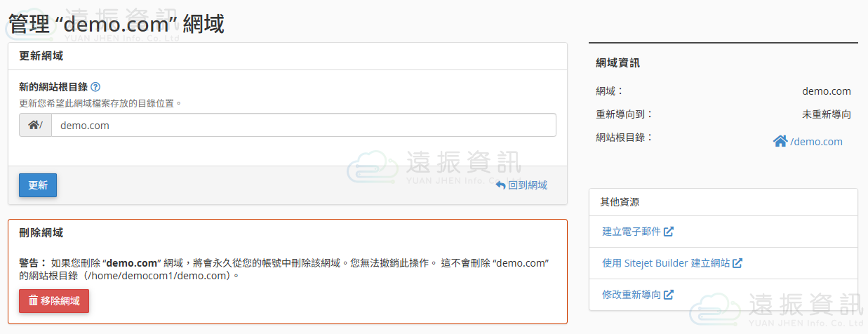This screenshot has width=868, height=334.
Task: Open the /demo.com document root link
Action: point(816,142)
